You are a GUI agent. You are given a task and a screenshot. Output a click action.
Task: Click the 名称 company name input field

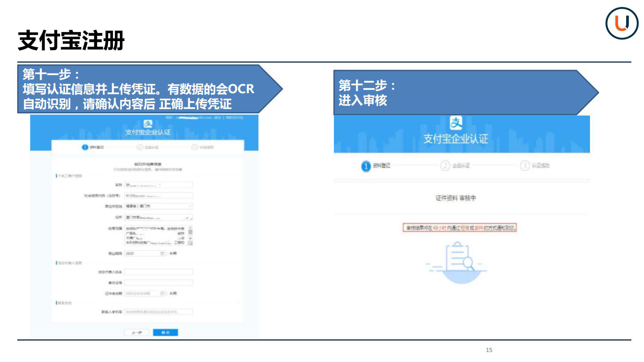tap(159, 185)
